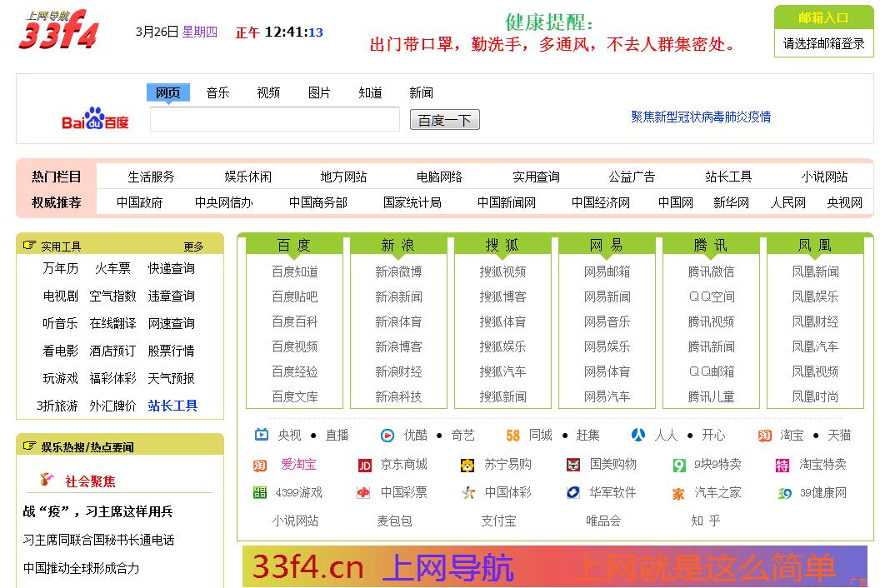Open the 请选择邮箱登录 mailbox dropdown

823,43
